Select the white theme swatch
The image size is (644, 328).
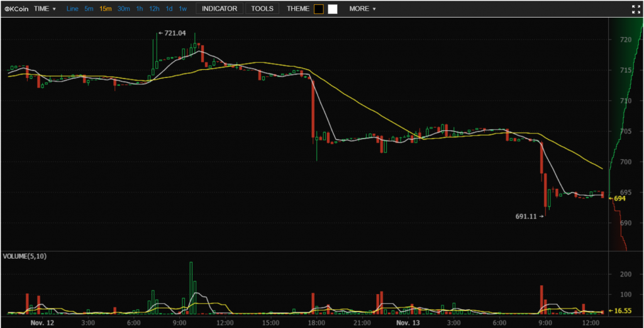click(333, 9)
